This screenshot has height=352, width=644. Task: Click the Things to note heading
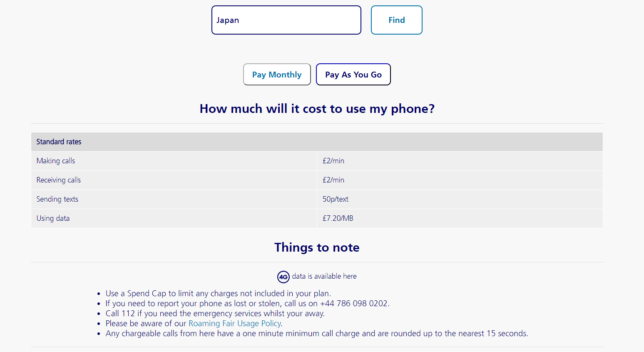click(316, 247)
